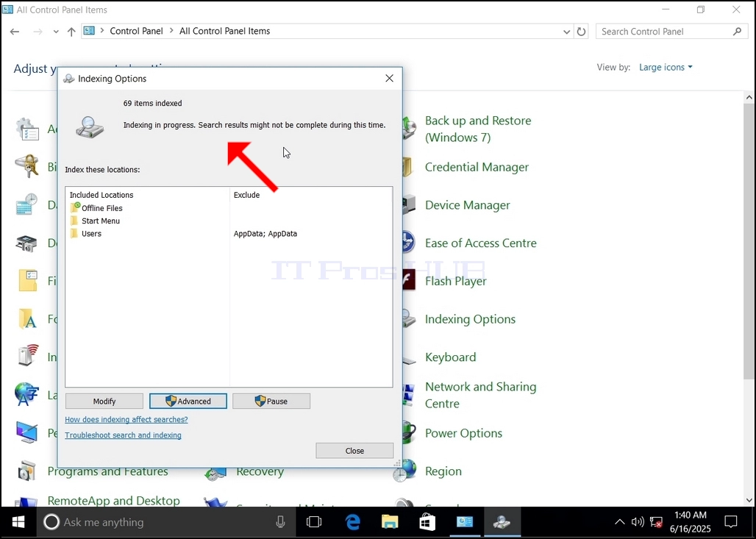The width and height of the screenshot is (756, 539).
Task: Click the Exclude column header
Action: coord(246,195)
